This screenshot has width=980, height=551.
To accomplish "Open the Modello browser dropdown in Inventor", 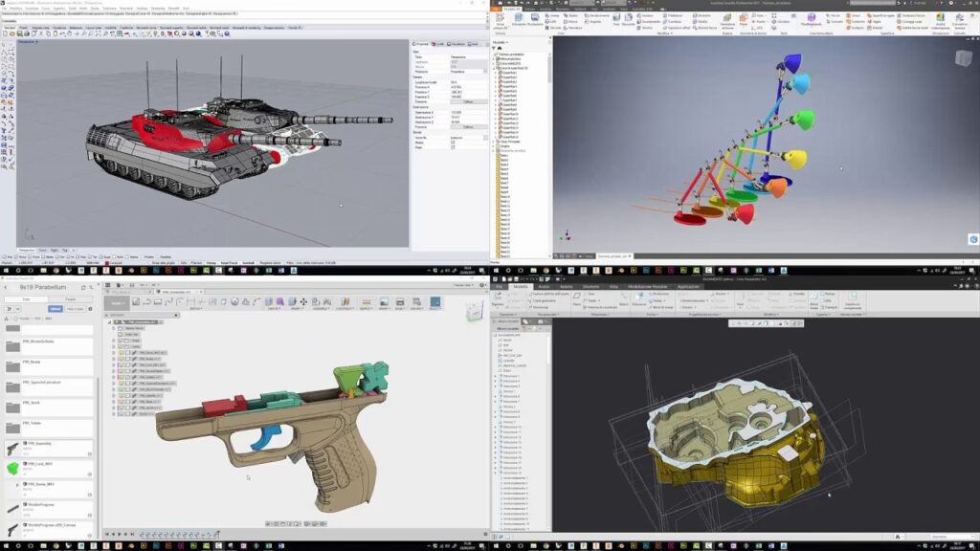I will (501, 42).
